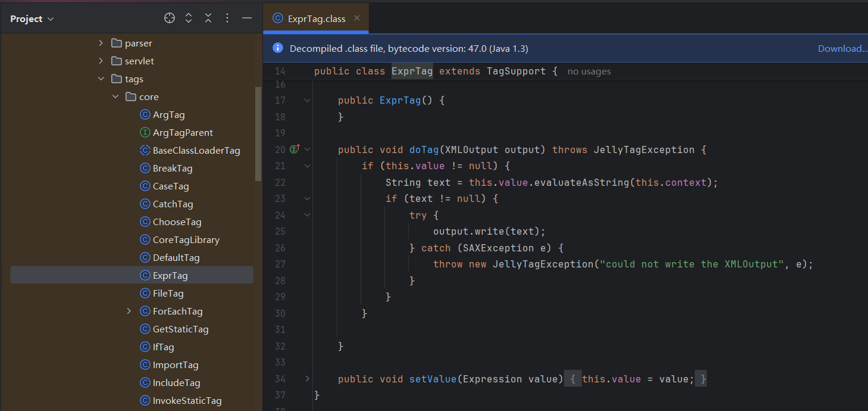The image size is (868, 411).
Task: Click the Collapse All icon in Project panel
Action: point(208,18)
